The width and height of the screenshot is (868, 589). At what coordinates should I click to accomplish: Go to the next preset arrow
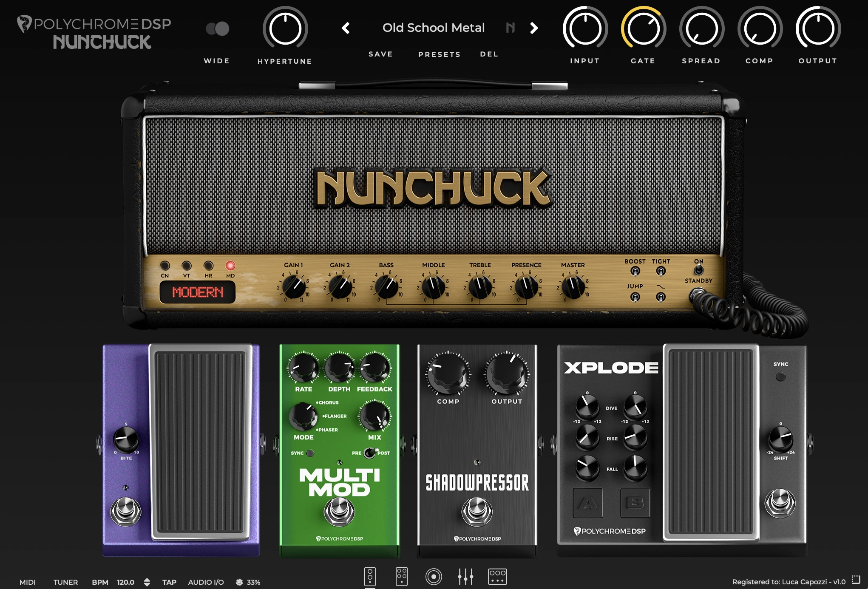[x=534, y=28]
